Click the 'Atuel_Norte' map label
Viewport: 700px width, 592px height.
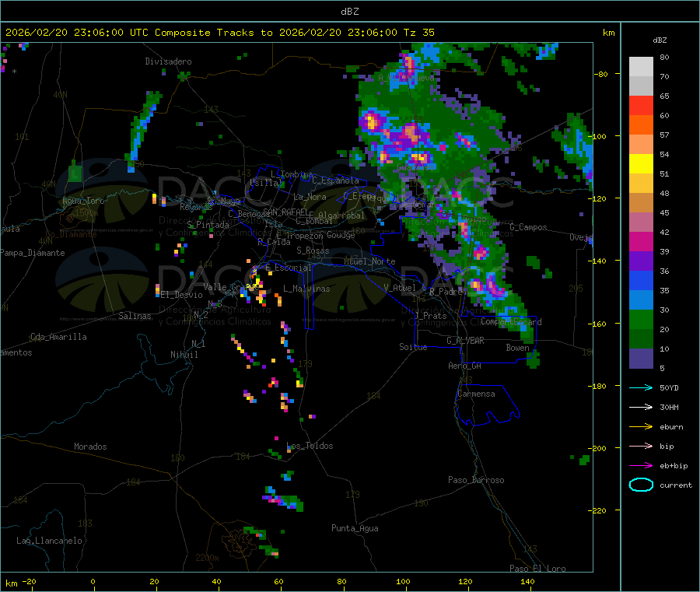pyautogui.click(x=369, y=261)
